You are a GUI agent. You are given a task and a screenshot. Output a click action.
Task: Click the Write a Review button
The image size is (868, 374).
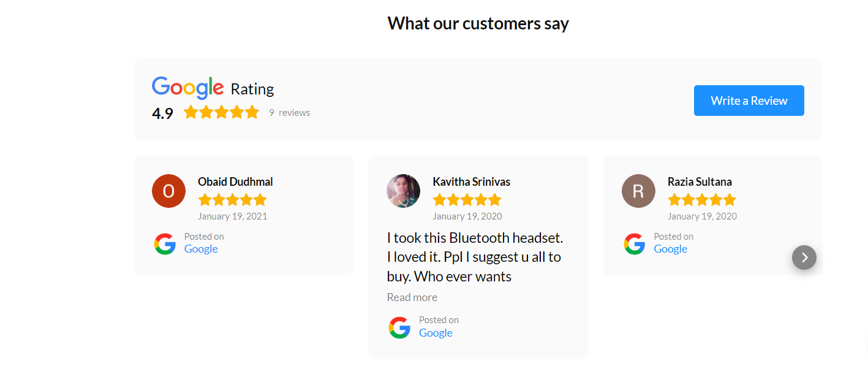[749, 101]
